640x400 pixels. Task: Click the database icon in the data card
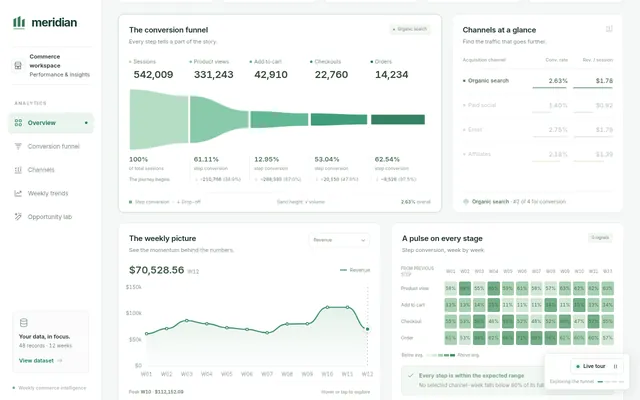tap(24, 323)
